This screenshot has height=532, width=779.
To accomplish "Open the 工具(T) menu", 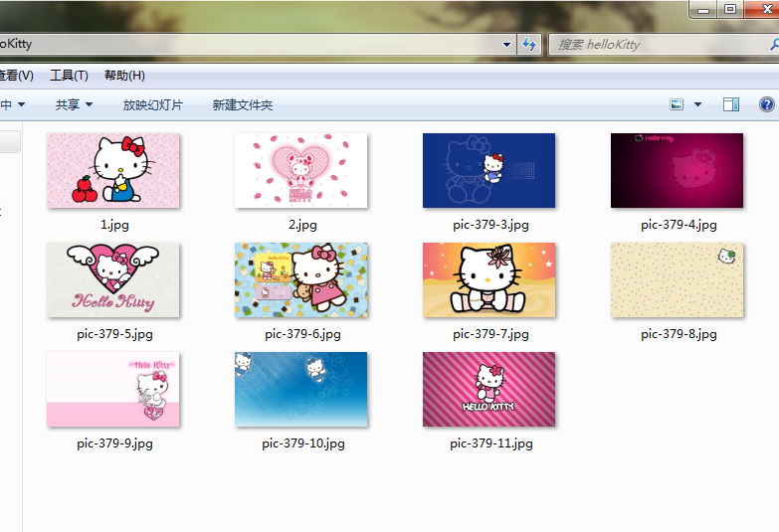I will [x=69, y=76].
